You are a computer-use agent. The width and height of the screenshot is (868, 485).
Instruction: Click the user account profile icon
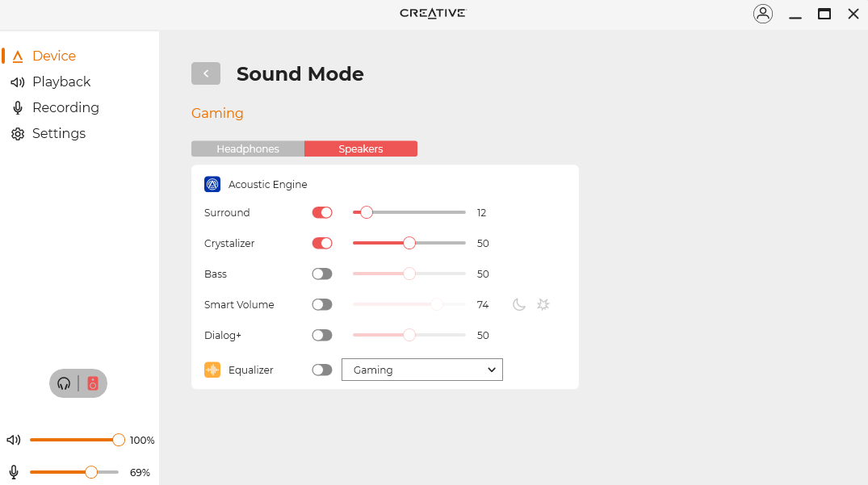pyautogui.click(x=762, y=14)
